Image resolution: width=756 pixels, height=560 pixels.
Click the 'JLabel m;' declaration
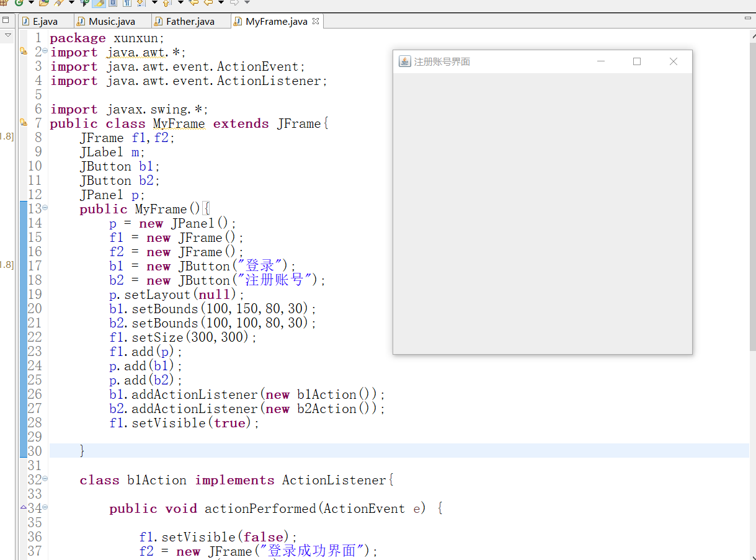tap(112, 152)
